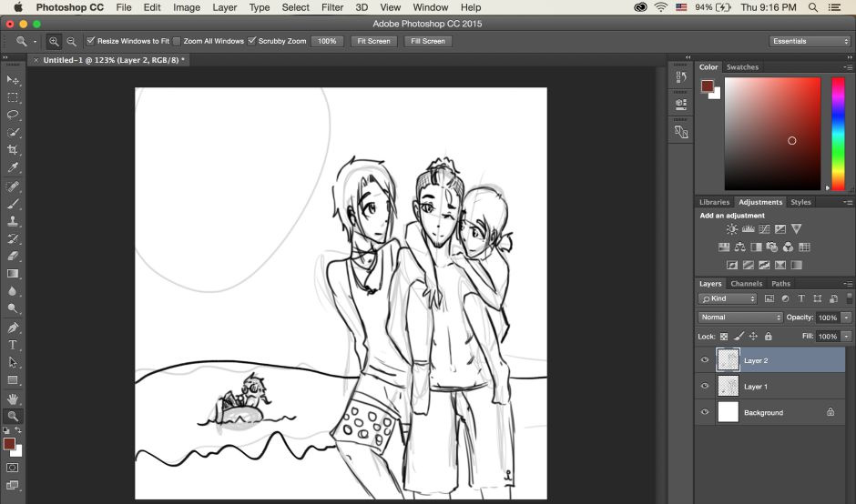
Task: Click the Zoom Out magnifier icon
Action: (71, 41)
